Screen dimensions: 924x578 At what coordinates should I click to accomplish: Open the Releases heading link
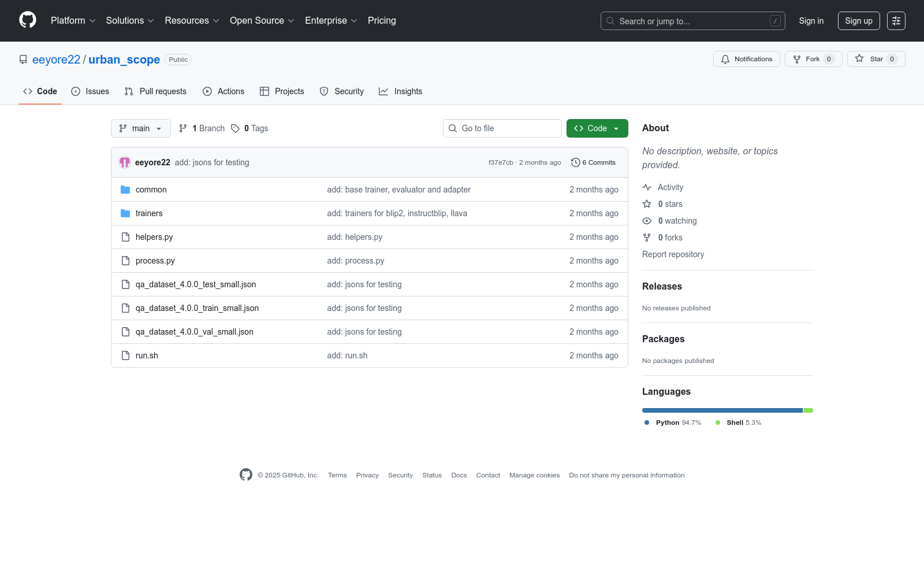pyautogui.click(x=662, y=286)
